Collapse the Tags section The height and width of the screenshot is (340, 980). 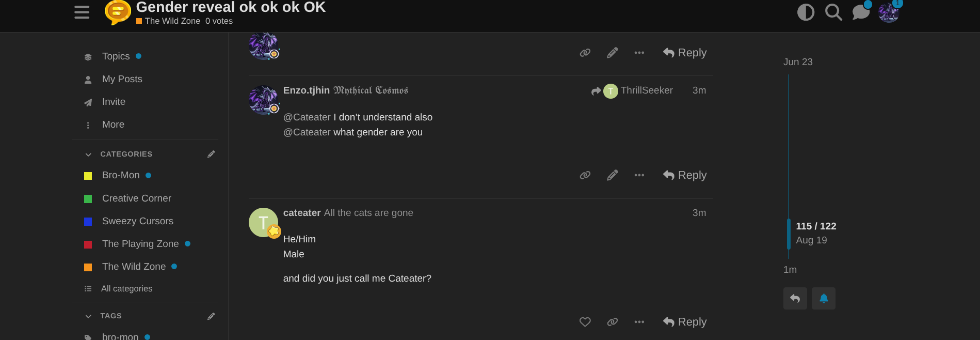coord(88,316)
